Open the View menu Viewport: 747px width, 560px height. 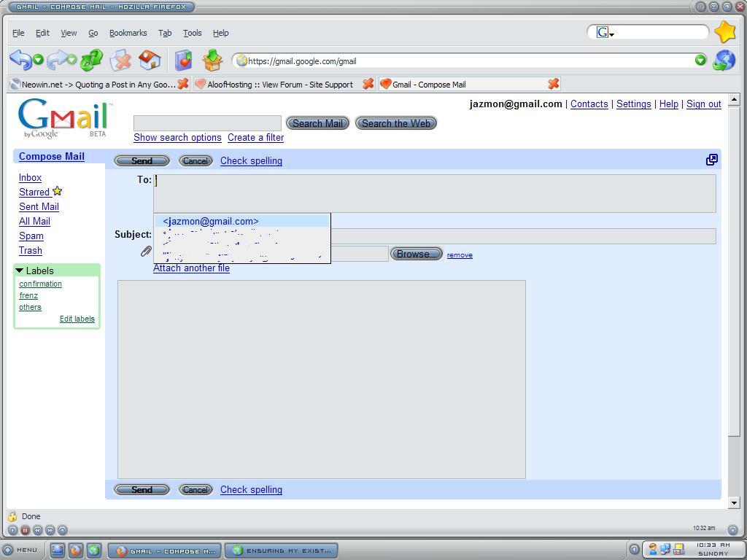pos(69,33)
